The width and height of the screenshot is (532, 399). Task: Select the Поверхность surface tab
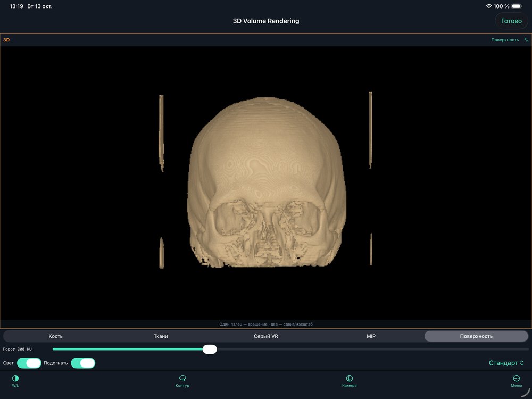(476, 336)
